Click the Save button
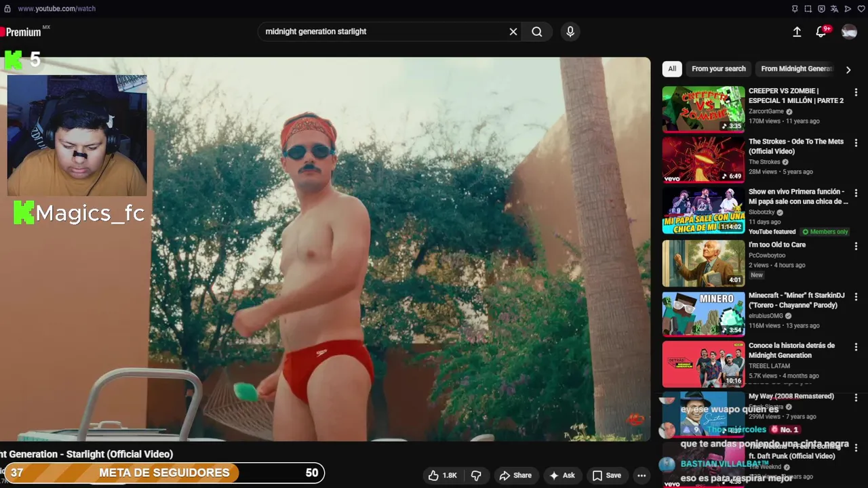The image size is (868, 488). [606, 476]
